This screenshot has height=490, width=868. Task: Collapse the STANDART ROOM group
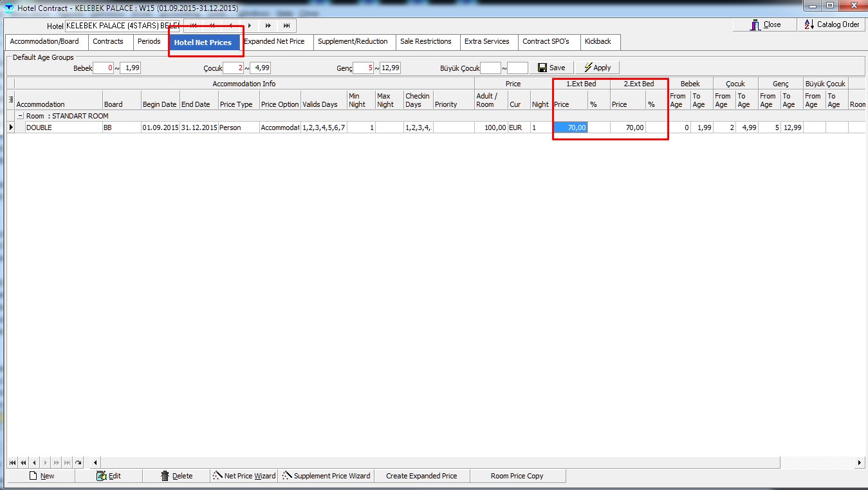click(x=20, y=116)
